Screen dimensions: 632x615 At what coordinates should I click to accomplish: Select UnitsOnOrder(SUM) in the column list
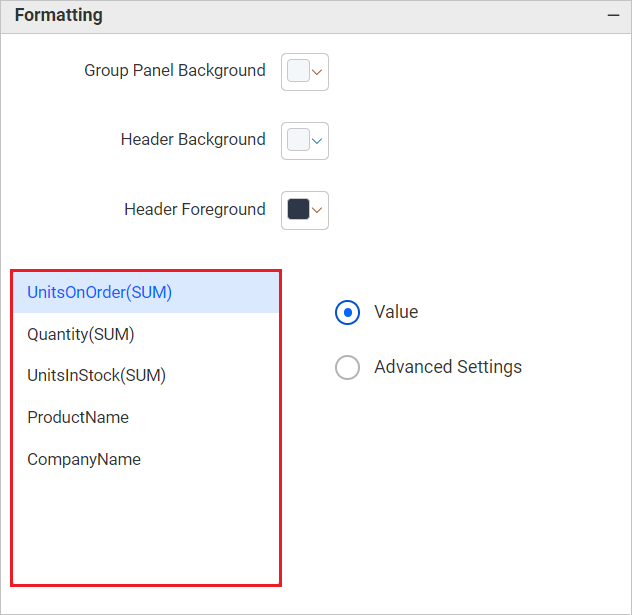point(100,292)
